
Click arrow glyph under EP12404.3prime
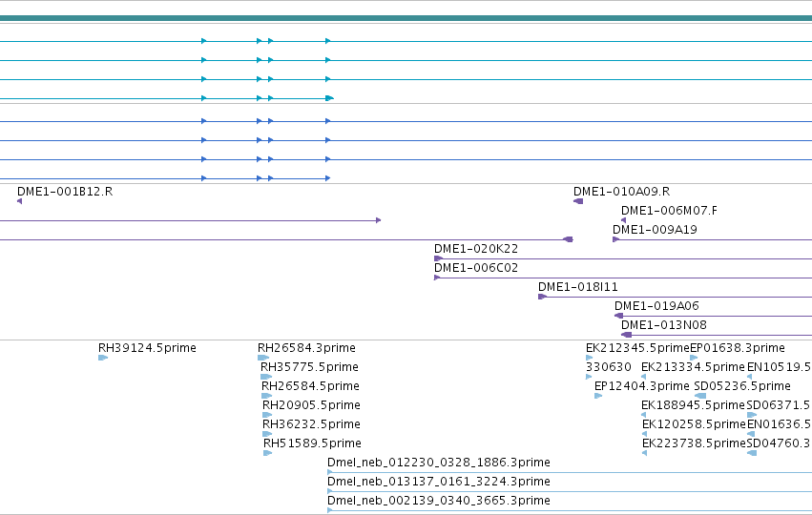[598, 396]
